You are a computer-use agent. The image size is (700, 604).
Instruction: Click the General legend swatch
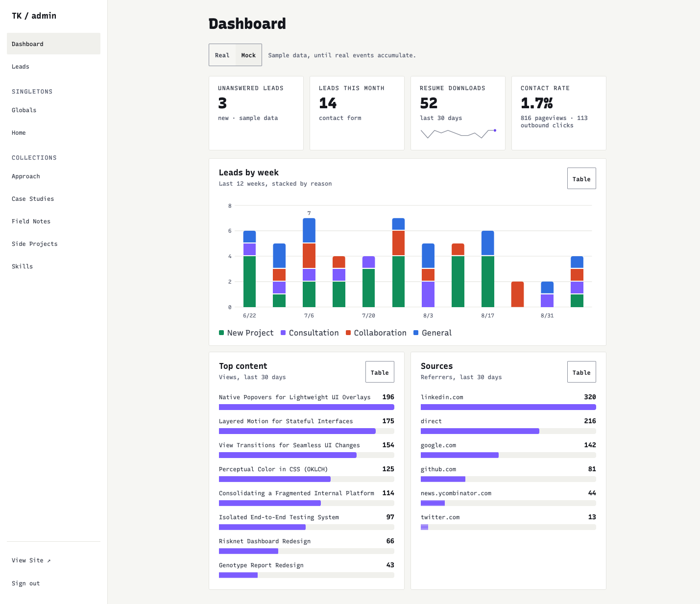pyautogui.click(x=416, y=333)
